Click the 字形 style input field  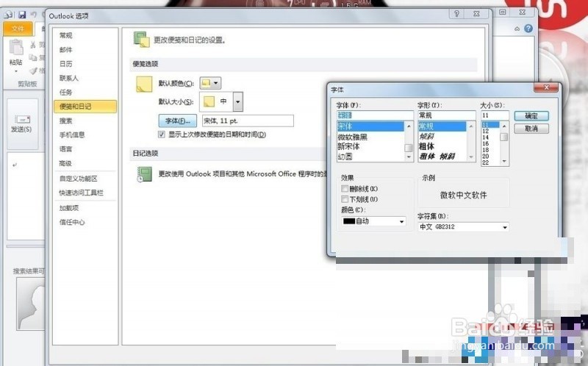tap(447, 115)
